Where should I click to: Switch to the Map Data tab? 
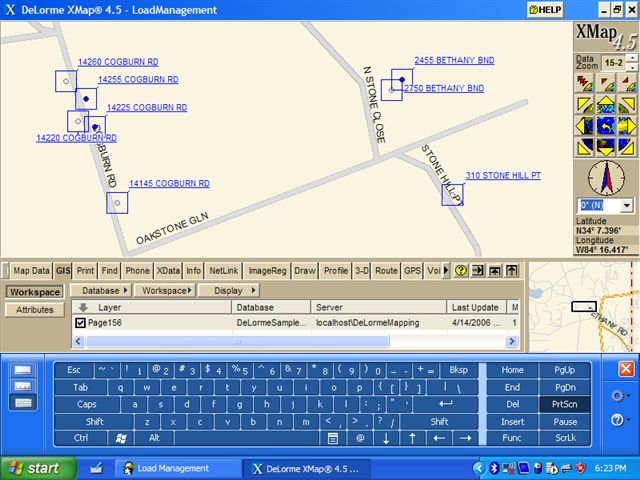point(31,271)
